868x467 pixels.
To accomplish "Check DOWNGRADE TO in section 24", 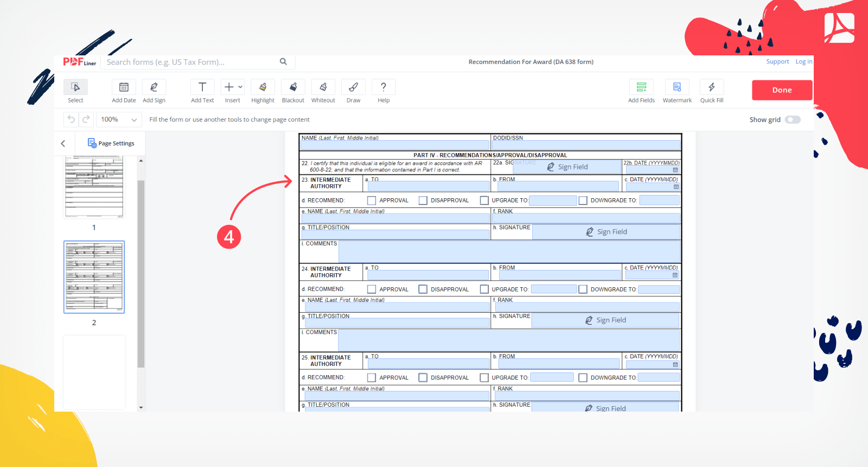I will coord(583,289).
